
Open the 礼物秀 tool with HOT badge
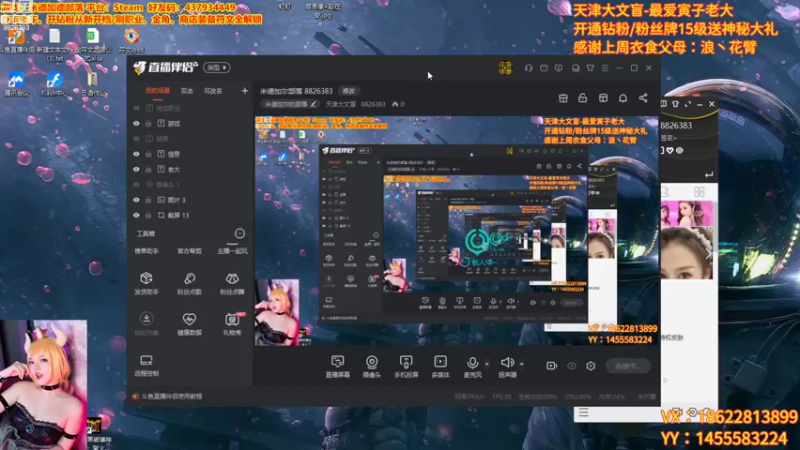(x=232, y=324)
